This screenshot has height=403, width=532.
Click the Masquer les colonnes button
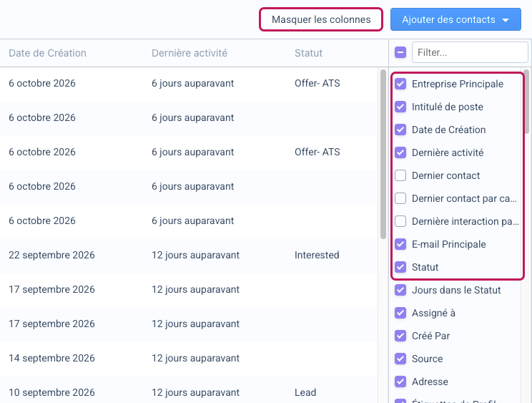[321, 20]
